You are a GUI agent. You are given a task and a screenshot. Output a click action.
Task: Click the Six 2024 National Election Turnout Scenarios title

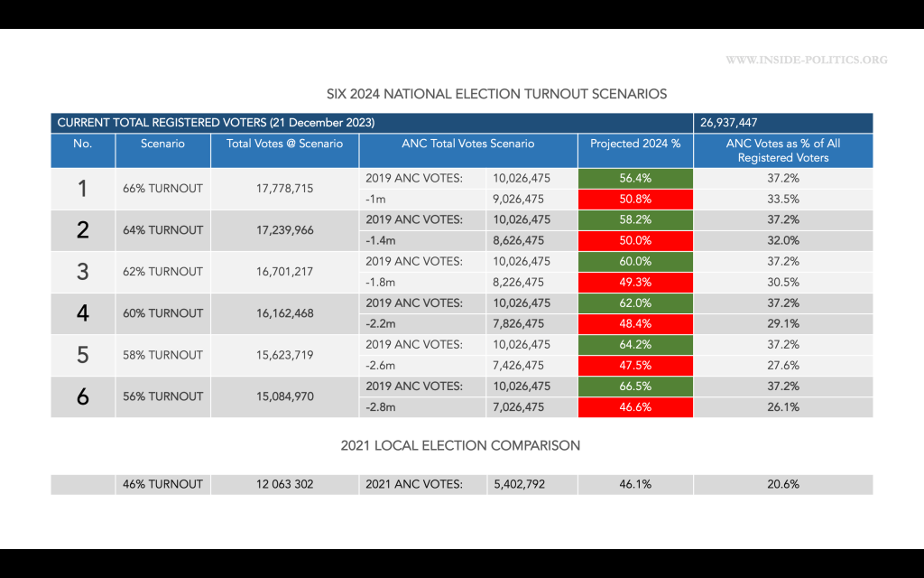[x=496, y=93]
